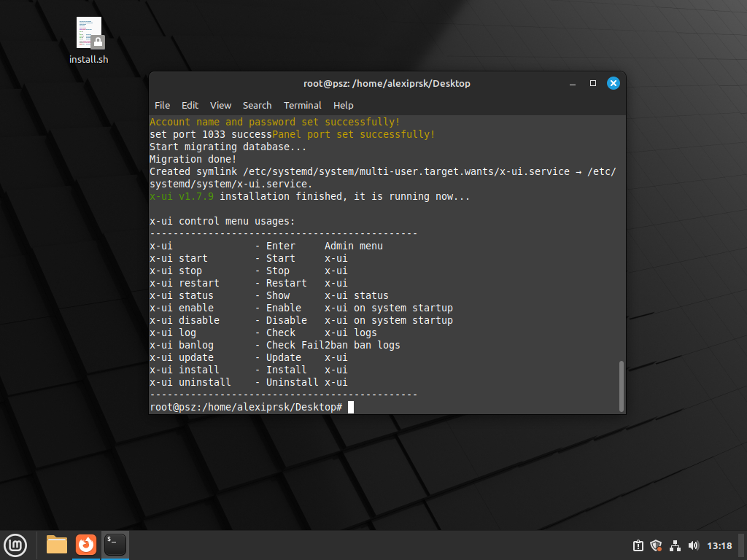Select the Terminal taskbar icon
Viewport: 747px width, 560px height.
click(x=115, y=545)
